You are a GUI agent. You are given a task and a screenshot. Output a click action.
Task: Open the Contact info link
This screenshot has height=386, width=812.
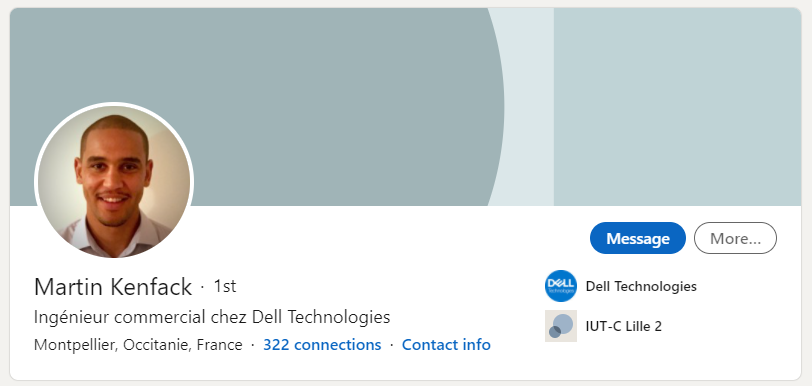tap(446, 345)
